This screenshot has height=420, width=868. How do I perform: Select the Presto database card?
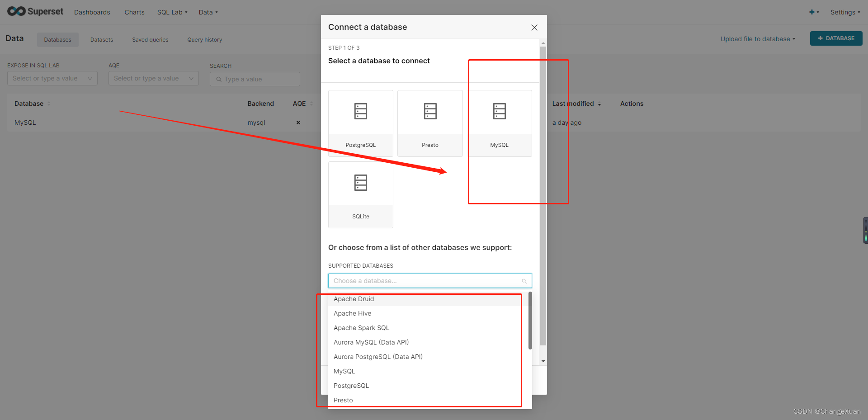(x=430, y=123)
